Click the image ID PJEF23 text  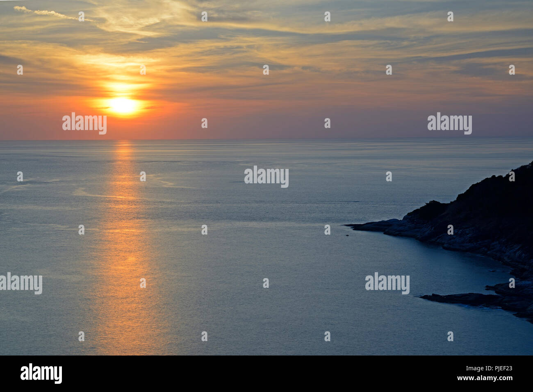coord(498,369)
